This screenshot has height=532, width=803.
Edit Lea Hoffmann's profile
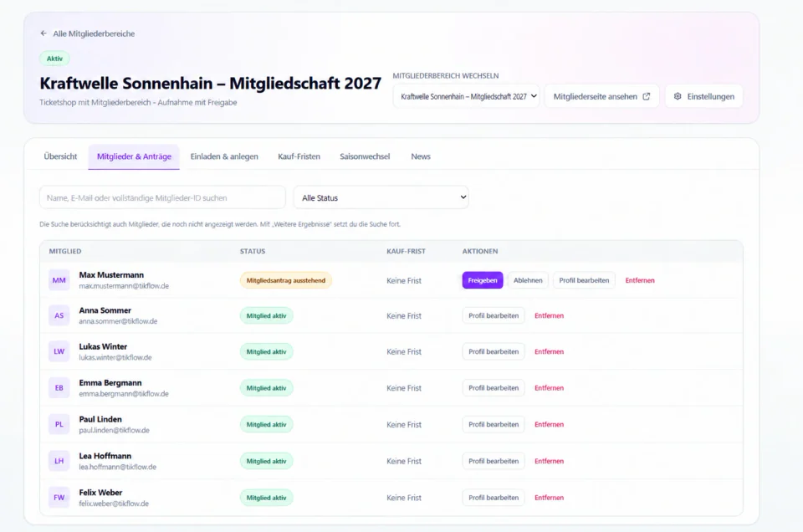(494, 461)
